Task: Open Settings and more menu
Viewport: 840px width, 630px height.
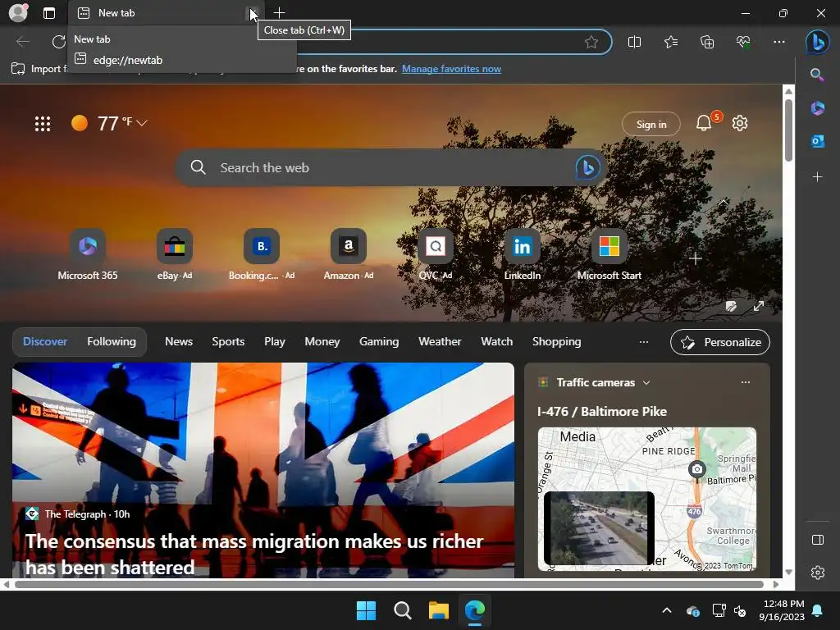Action: 779,42
